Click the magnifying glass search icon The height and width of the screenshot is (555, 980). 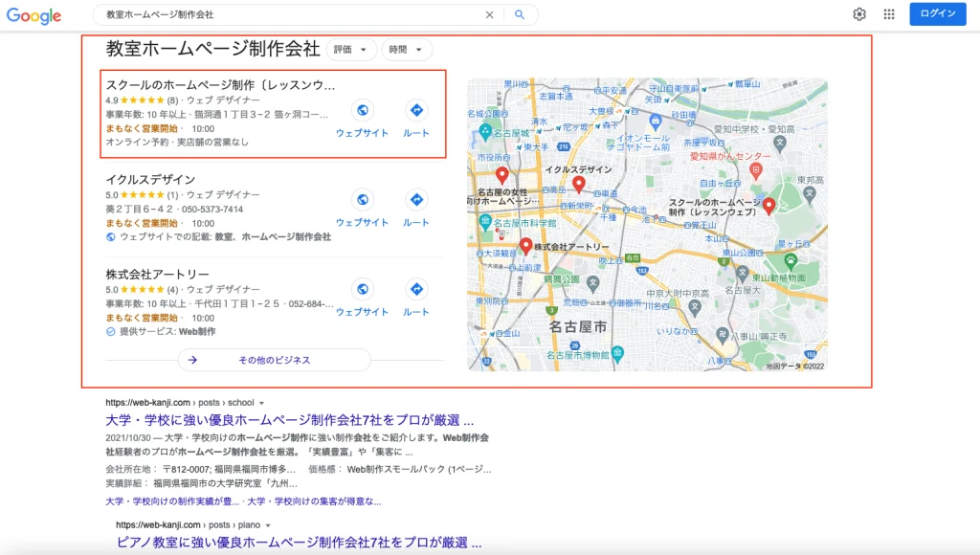(x=520, y=15)
